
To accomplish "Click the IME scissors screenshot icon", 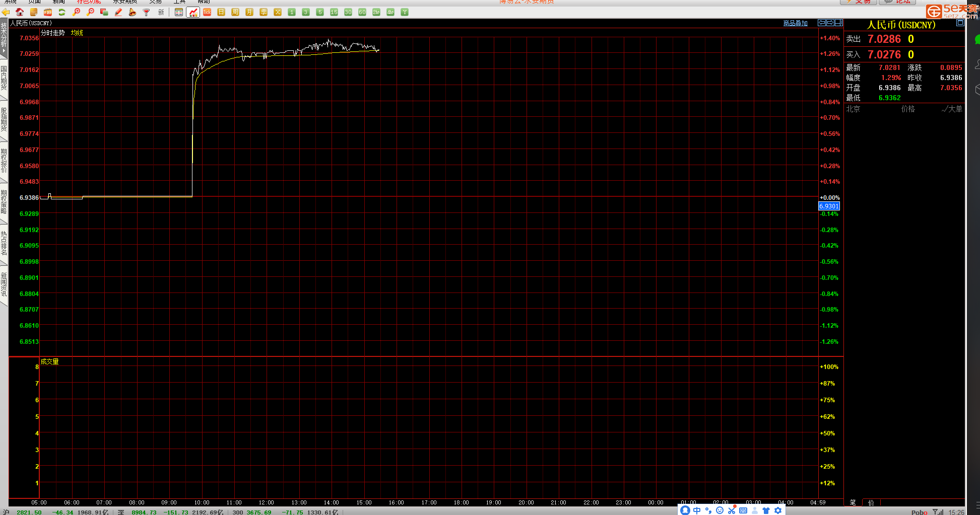I will coord(732,510).
